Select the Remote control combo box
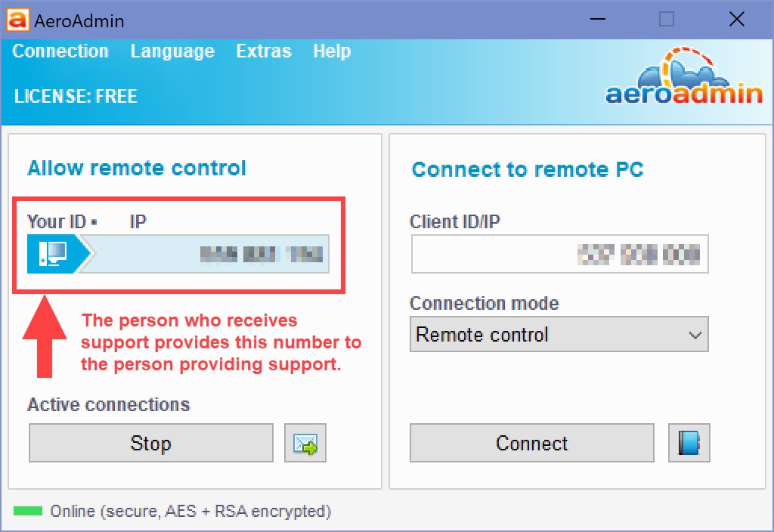 tap(559, 334)
